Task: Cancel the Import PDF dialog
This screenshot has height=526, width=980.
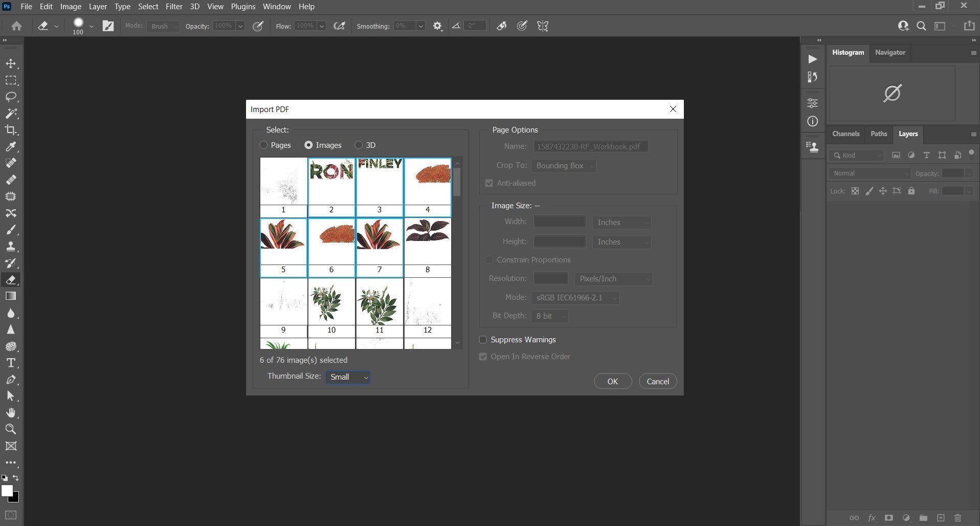Action: (658, 381)
